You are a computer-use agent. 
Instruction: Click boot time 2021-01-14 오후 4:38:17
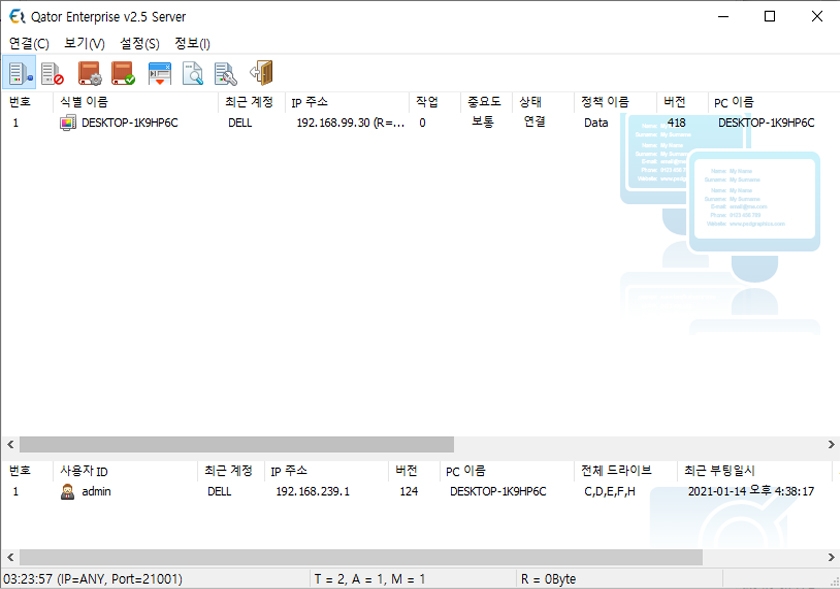[751, 491]
